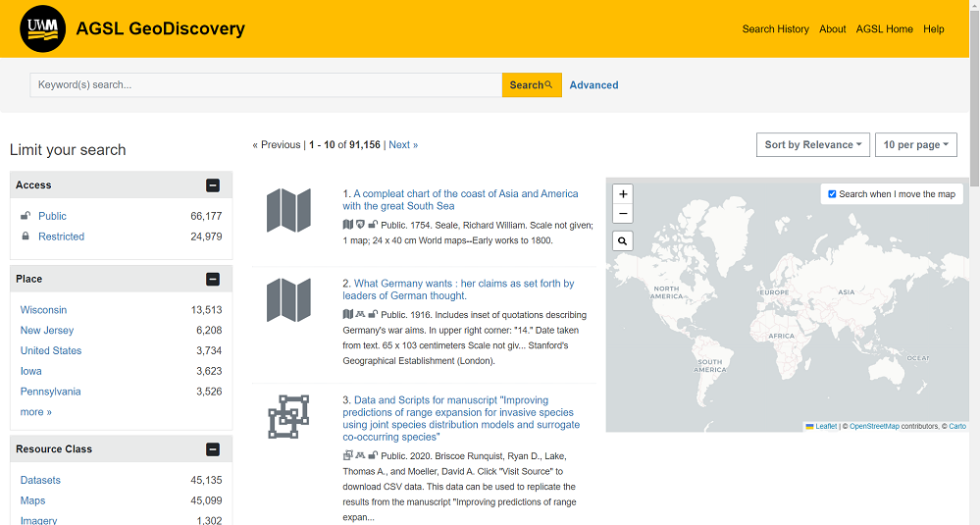Screen dimensions: 980x525
Task: Click the locked padlock icon beside Restricted
Action: pos(26,236)
